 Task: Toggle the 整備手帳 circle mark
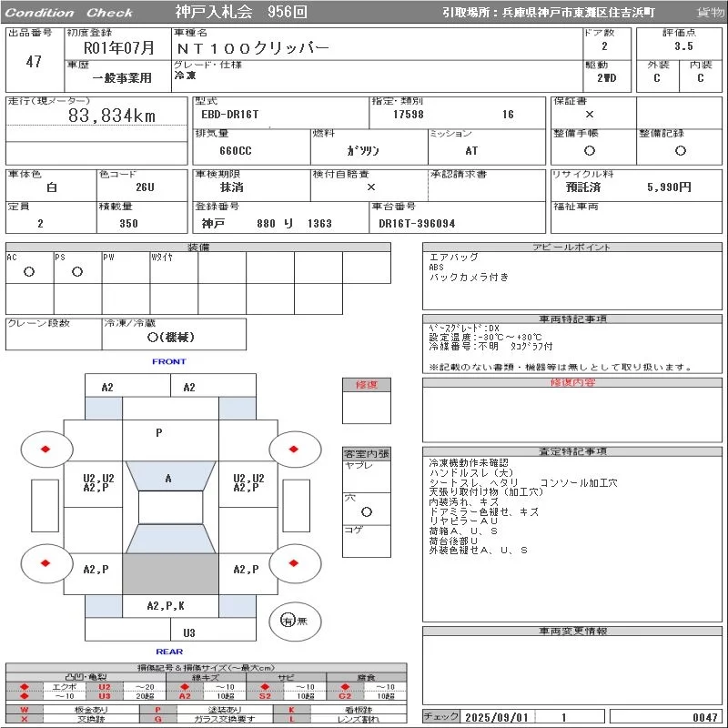tap(590, 151)
